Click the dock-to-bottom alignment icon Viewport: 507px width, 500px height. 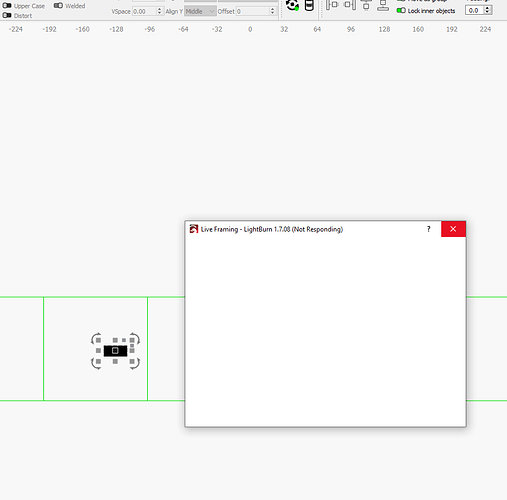(383, 5)
